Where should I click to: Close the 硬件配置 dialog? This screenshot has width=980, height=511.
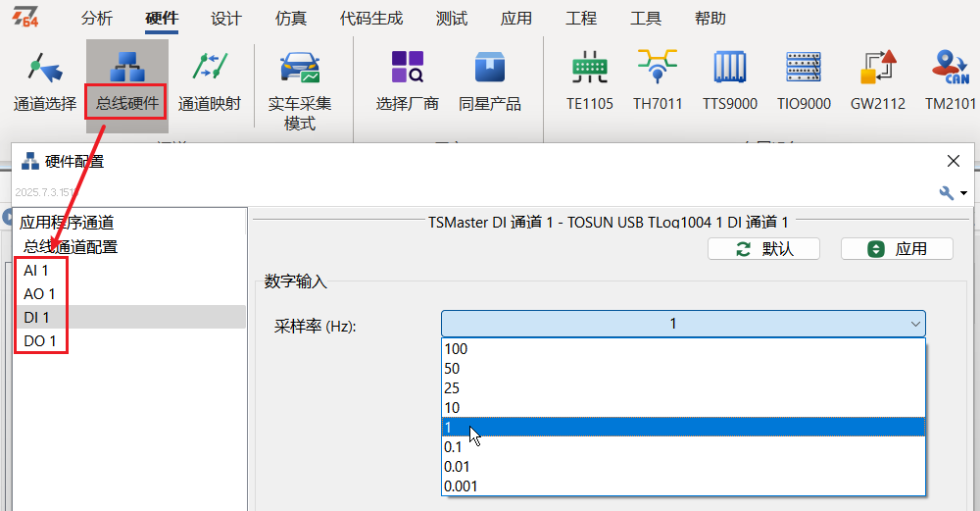click(x=954, y=161)
